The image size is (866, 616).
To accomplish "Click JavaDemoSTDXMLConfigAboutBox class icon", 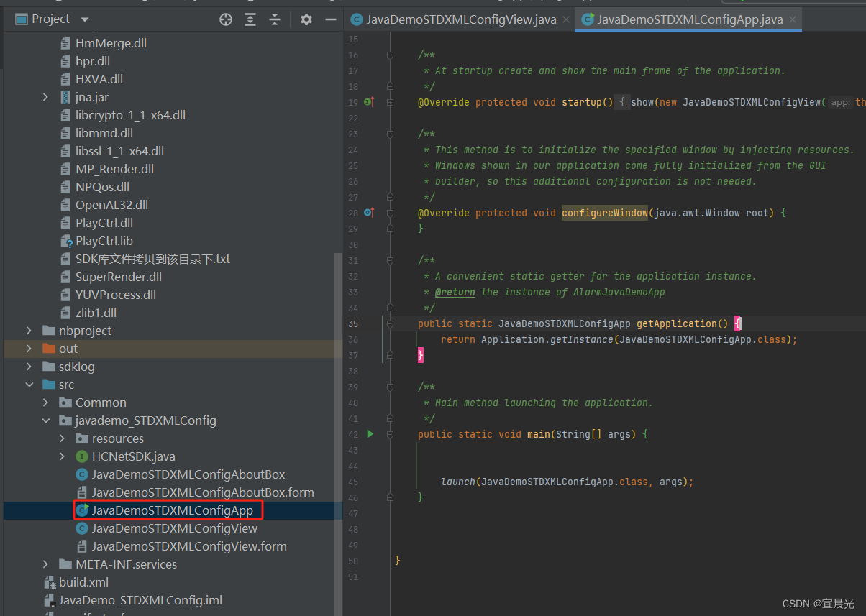I will [82, 474].
